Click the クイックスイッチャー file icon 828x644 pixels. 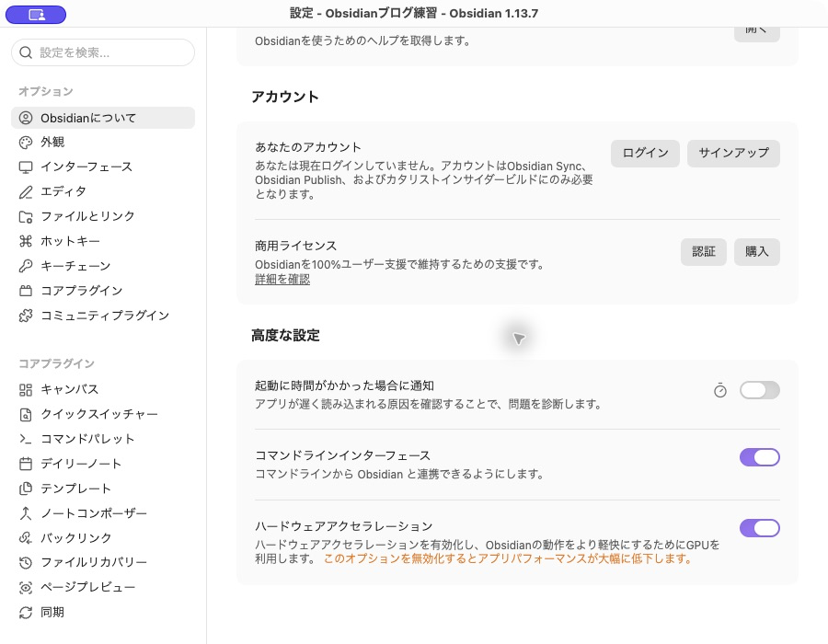coord(26,414)
